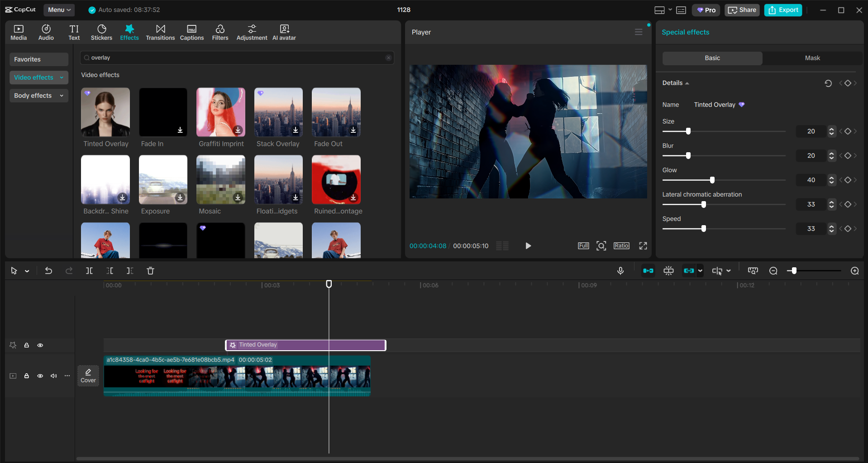Switch to the Mask tab
Screen dimensions: 868x463
coord(812,58)
